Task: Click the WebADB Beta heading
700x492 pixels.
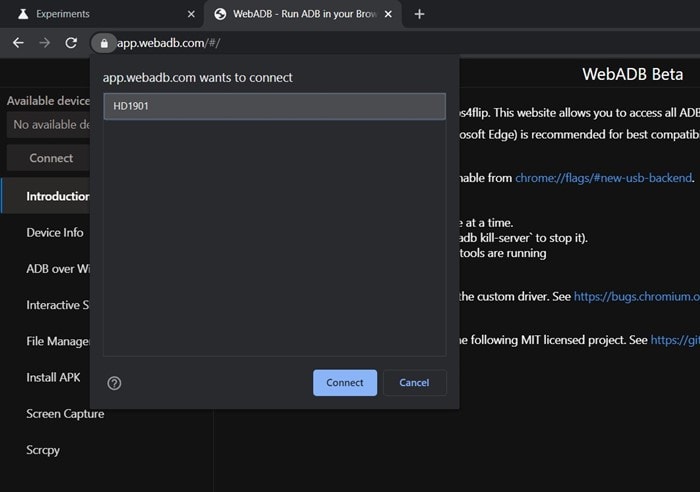Action: pyautogui.click(x=633, y=74)
